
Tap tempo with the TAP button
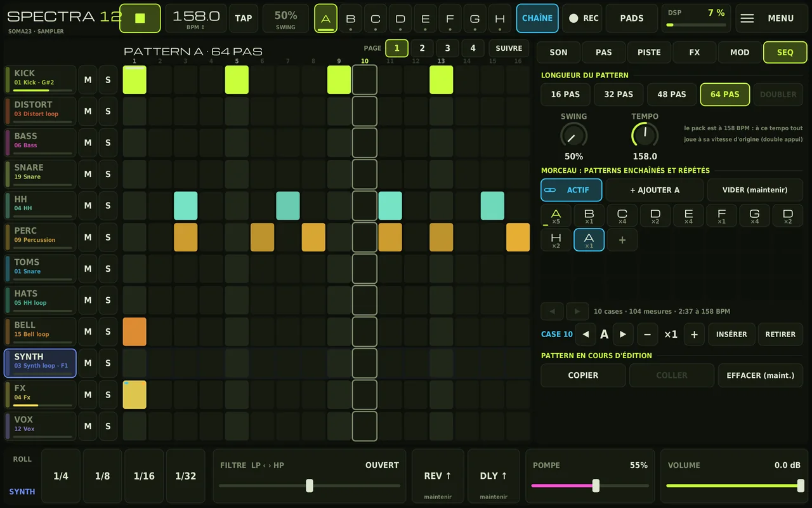point(244,18)
